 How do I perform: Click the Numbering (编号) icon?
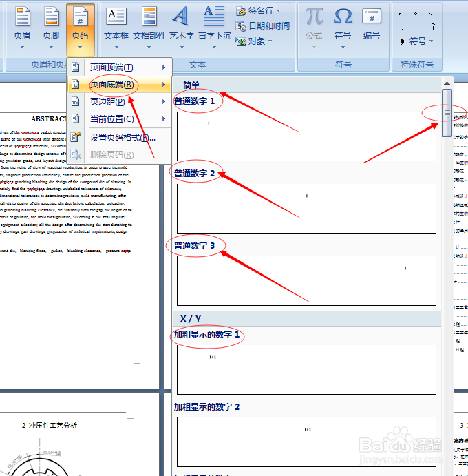[x=372, y=17]
